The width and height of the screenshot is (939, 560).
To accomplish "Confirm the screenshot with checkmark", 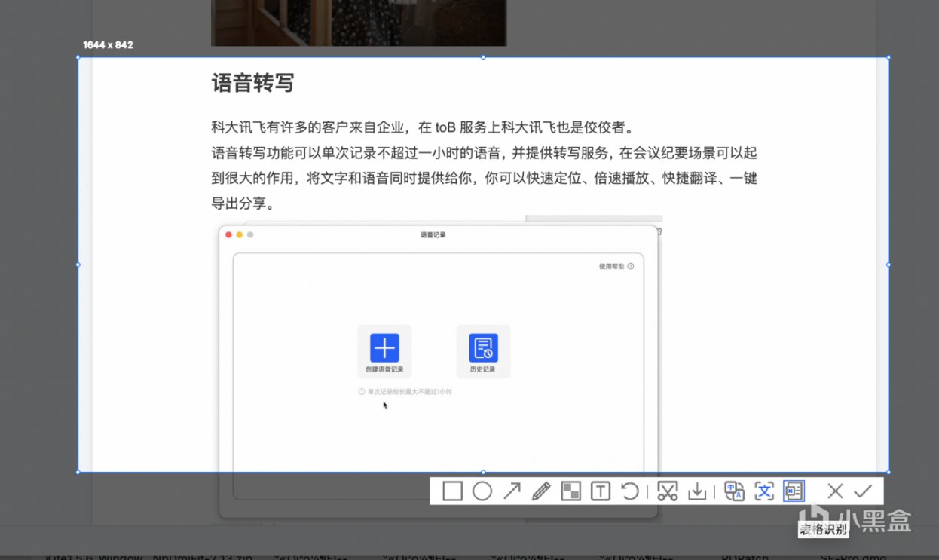I will 864,492.
